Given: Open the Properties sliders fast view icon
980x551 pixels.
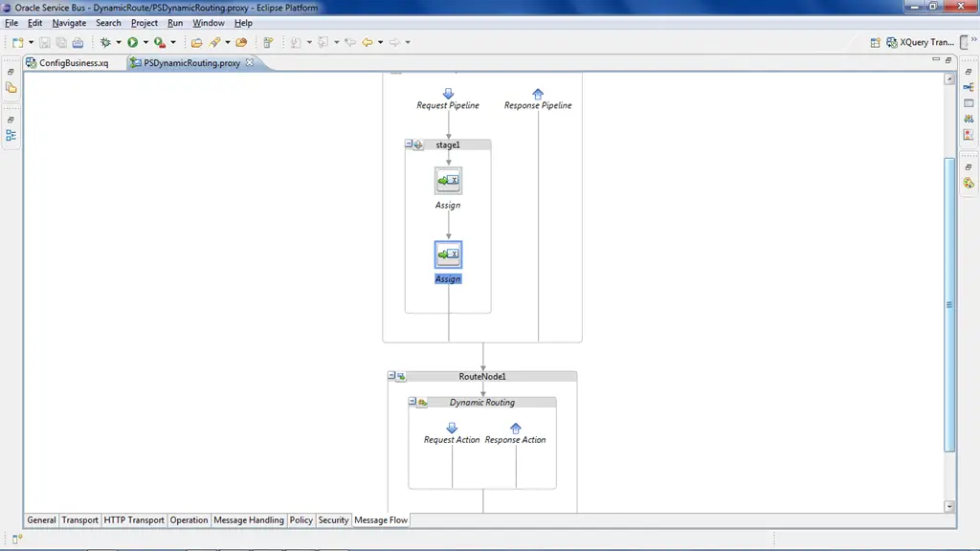Looking at the screenshot, I should (x=969, y=119).
